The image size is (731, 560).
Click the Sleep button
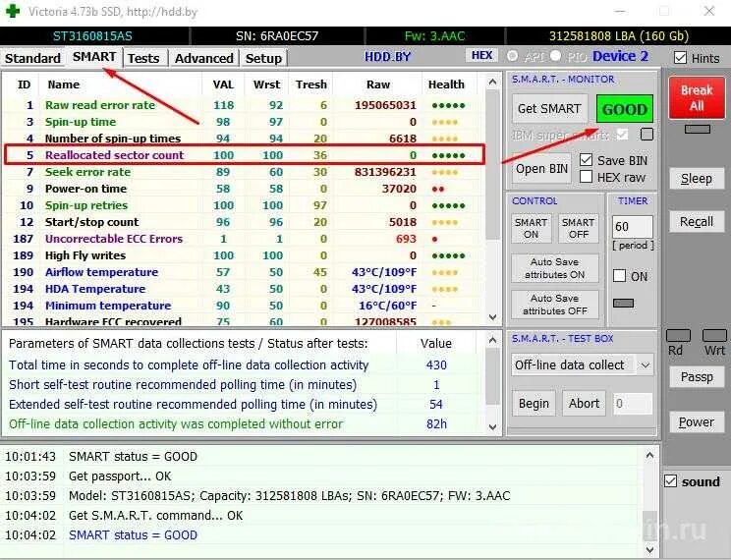(697, 178)
